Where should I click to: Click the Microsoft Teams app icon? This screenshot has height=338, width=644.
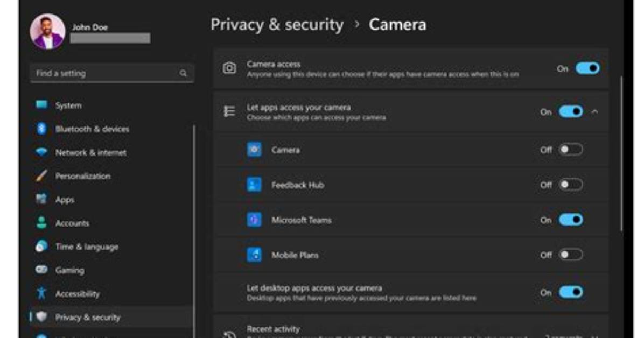(254, 220)
